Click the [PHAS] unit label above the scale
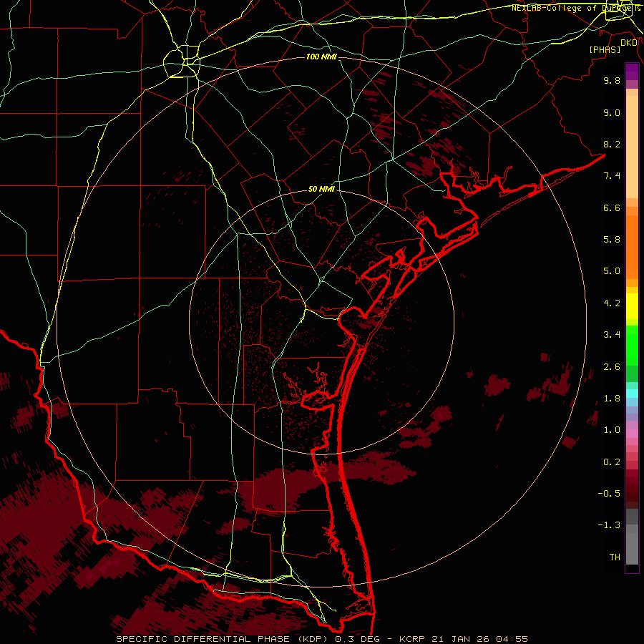This screenshot has width=644, height=644. click(x=605, y=49)
